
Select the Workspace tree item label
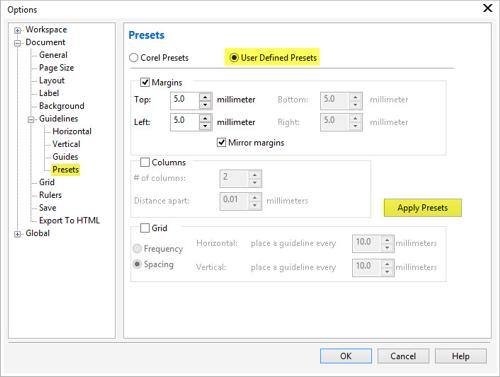point(46,29)
